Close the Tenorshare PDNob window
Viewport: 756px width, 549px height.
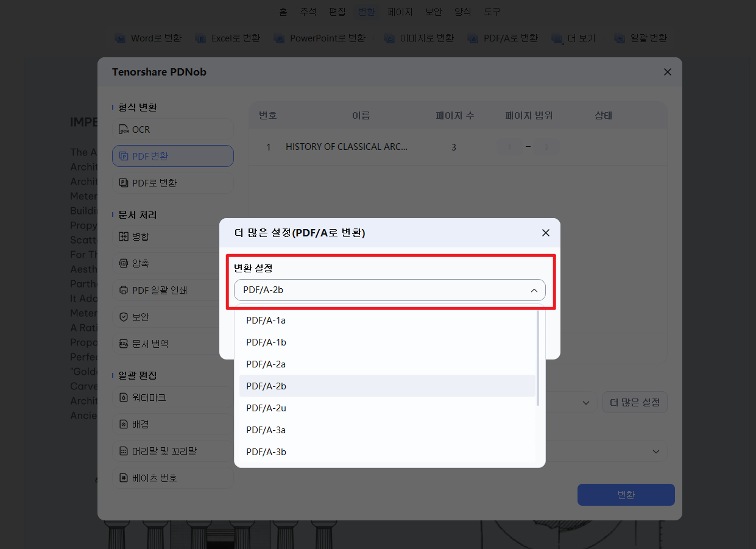(668, 72)
